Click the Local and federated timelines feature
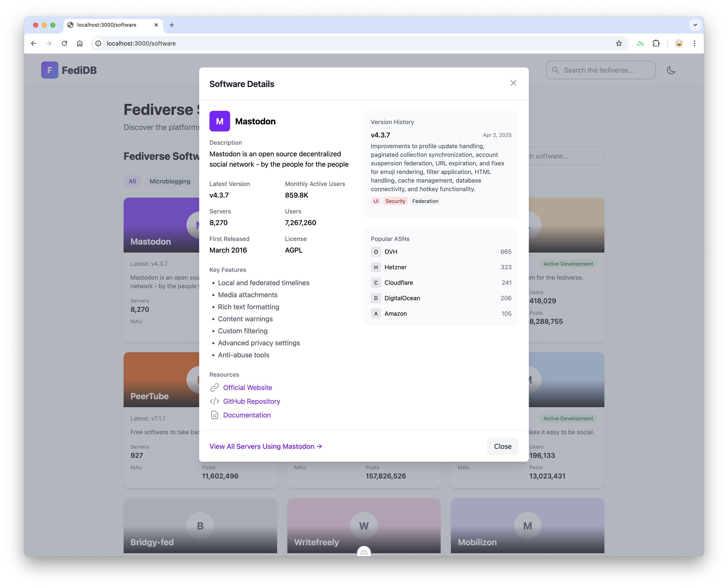 (x=263, y=282)
